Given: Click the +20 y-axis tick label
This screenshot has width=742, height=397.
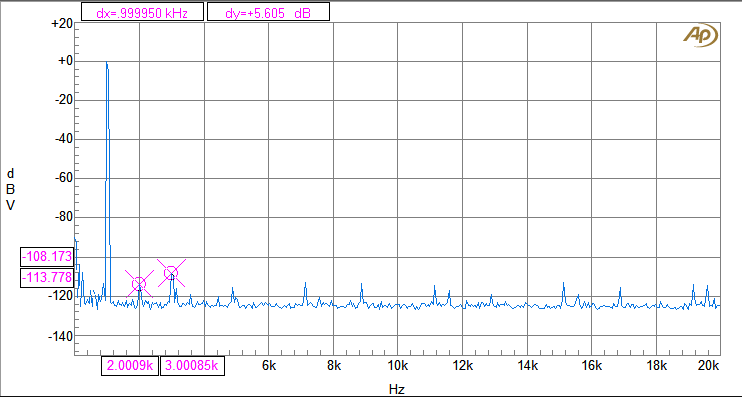Looking at the screenshot, I should [62, 24].
